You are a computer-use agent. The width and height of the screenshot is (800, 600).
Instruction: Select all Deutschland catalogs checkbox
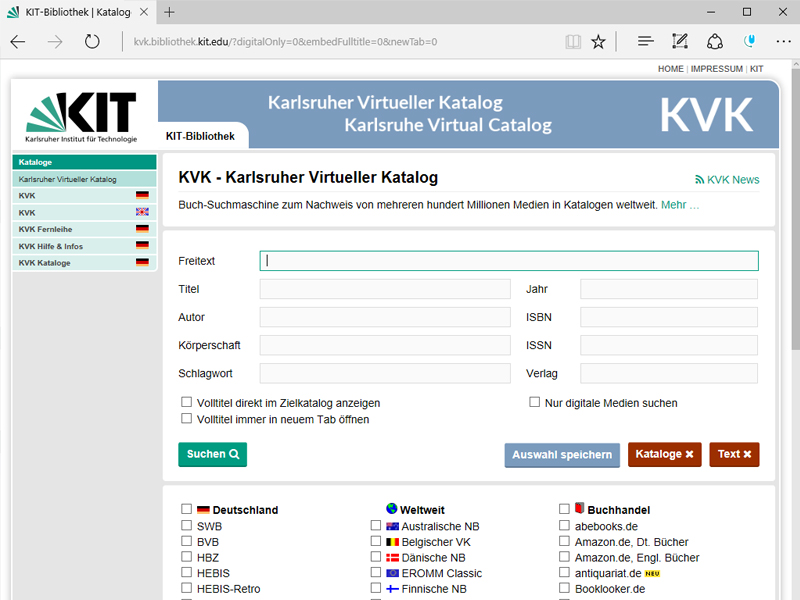(x=187, y=509)
